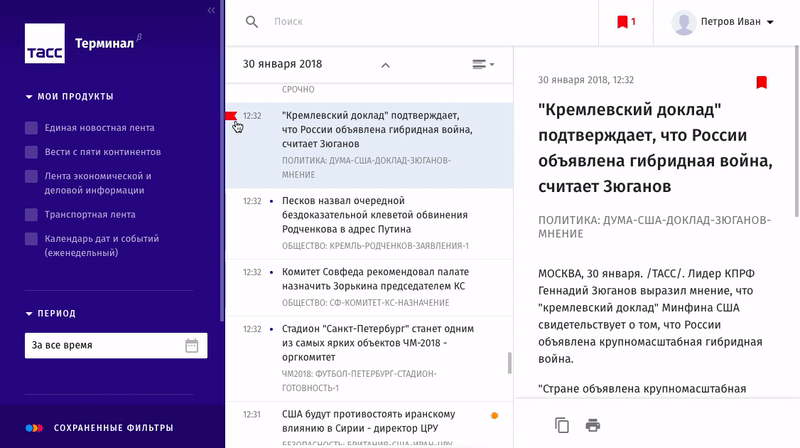Click saved filters colored dots icon

pos(34,428)
